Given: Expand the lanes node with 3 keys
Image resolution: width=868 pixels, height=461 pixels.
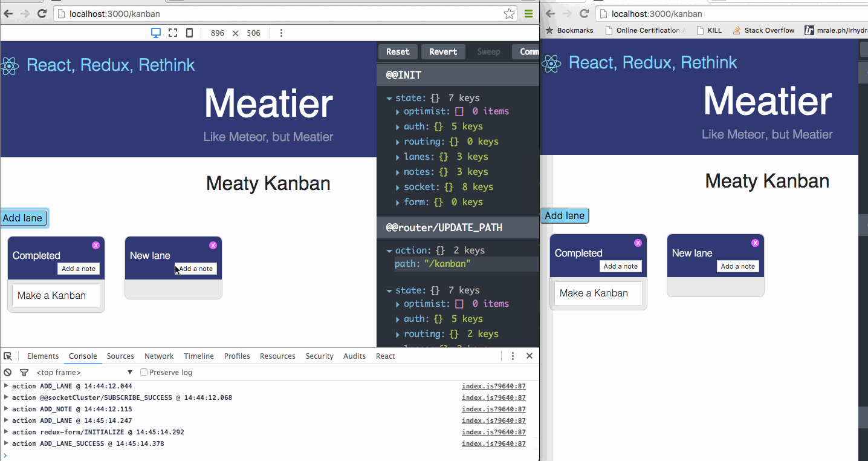Looking at the screenshot, I should [x=398, y=157].
